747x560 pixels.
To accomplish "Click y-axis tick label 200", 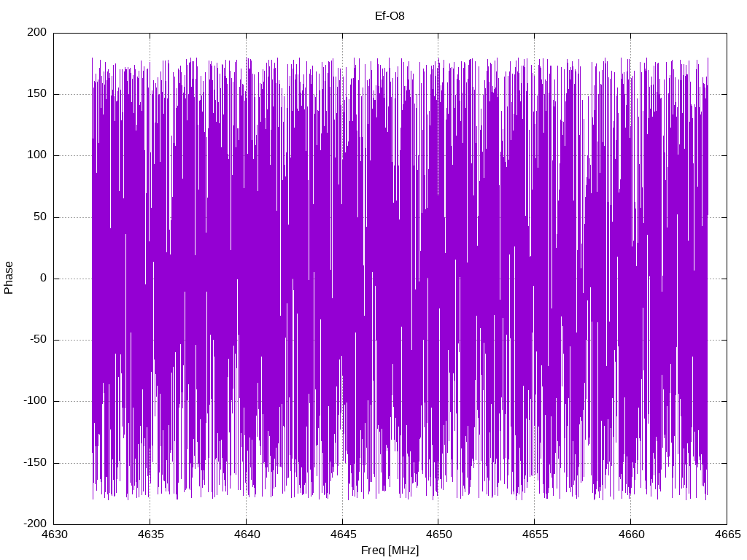I will click(x=37, y=32).
